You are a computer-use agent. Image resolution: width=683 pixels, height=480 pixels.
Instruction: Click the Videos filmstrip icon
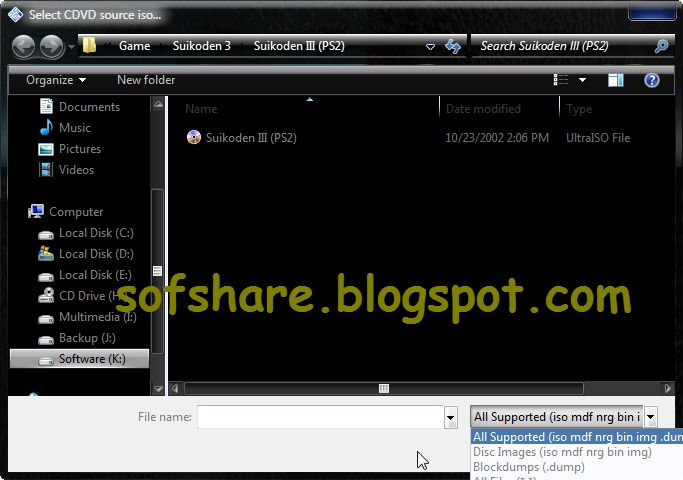click(x=46, y=169)
